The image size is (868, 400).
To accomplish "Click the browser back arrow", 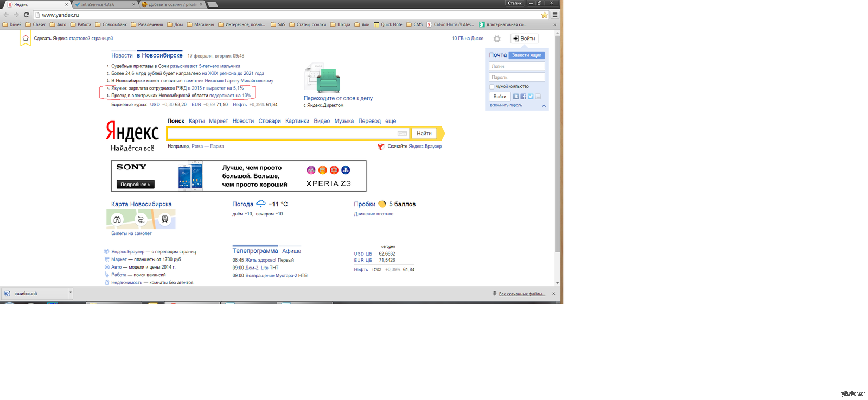I will click(x=7, y=15).
